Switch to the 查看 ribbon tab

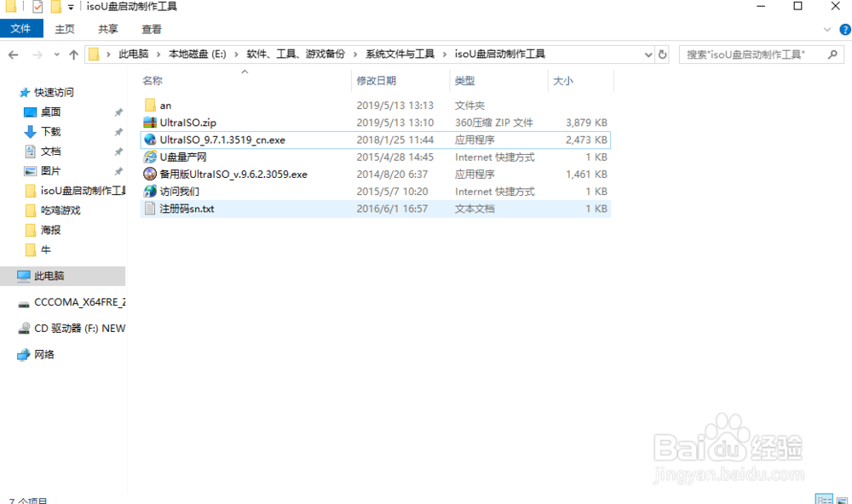[151, 29]
